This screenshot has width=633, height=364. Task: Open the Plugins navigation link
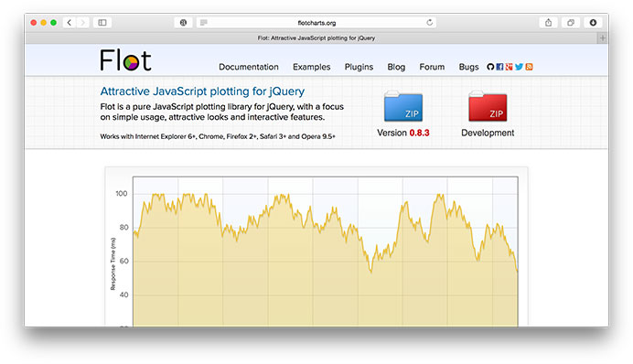pos(359,67)
